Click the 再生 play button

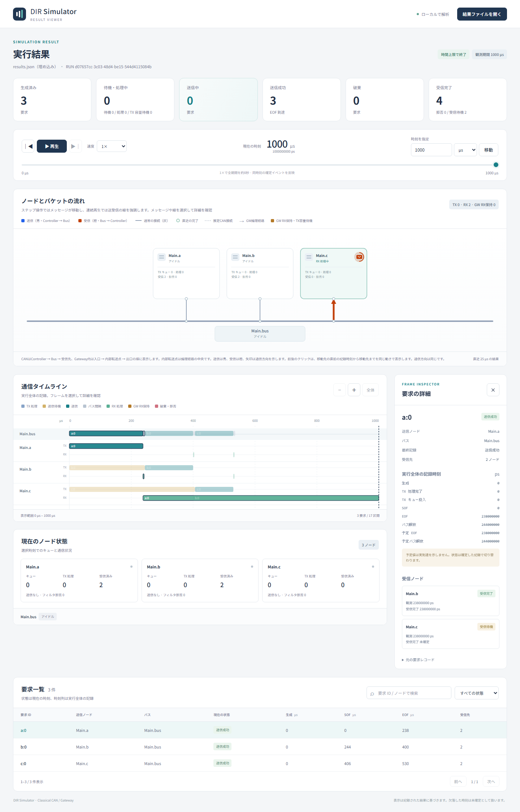pyautogui.click(x=52, y=146)
